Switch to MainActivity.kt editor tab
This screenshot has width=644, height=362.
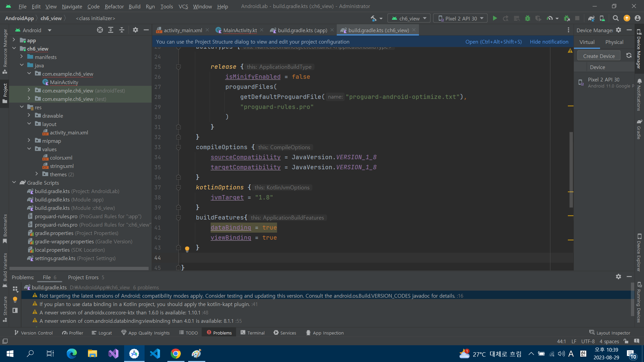tap(239, 30)
